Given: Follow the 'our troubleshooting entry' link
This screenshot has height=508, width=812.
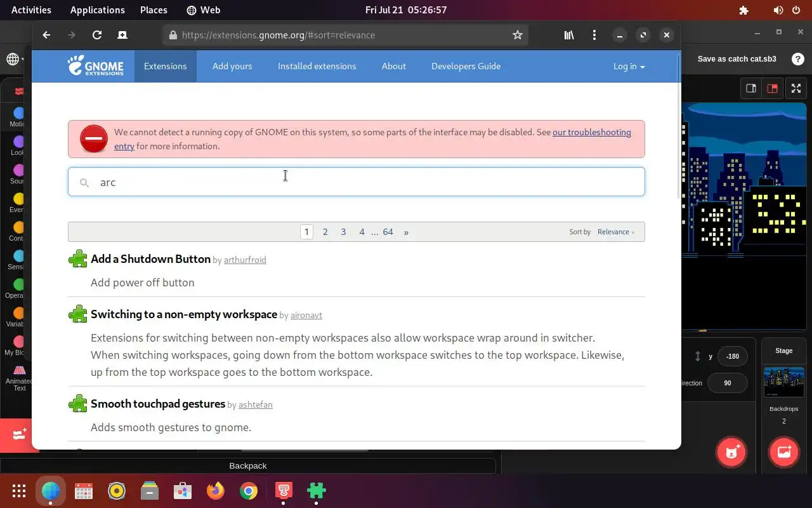Looking at the screenshot, I should click(591, 132).
